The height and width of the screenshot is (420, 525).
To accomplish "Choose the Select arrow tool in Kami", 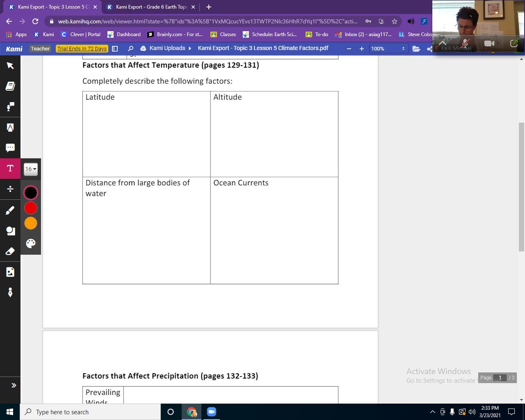I will tap(10, 66).
